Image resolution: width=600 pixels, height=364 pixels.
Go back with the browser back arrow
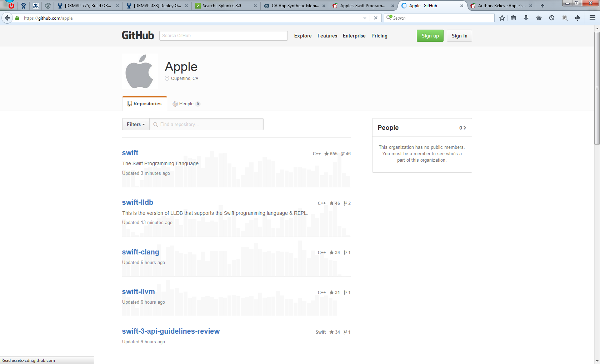click(x=7, y=18)
